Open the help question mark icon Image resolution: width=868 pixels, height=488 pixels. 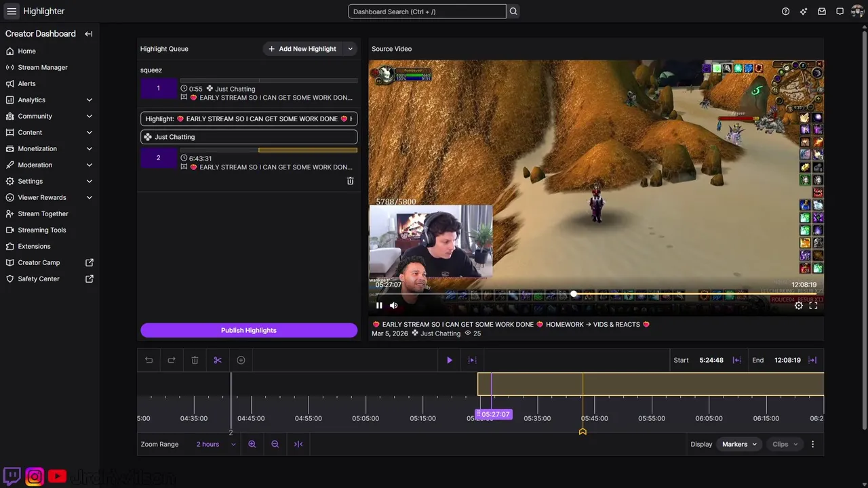(785, 12)
